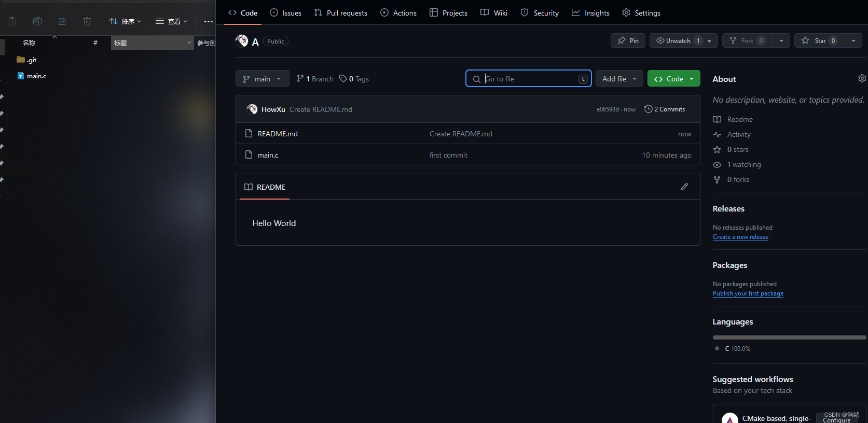Open the Insights tab
Viewport: 868px width, 423px height.
(x=590, y=13)
